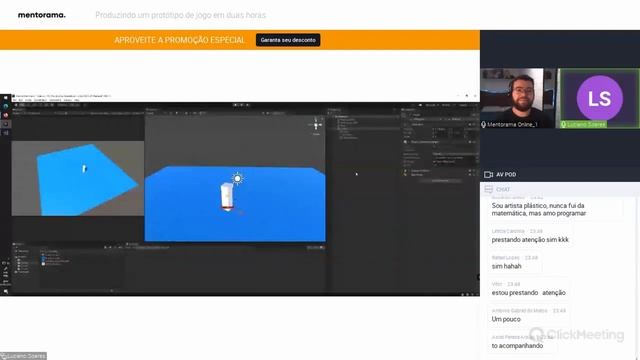The height and width of the screenshot is (360, 640).
Task: Open the Mentorama Online_1 webcam thumbnail
Action: point(517,98)
